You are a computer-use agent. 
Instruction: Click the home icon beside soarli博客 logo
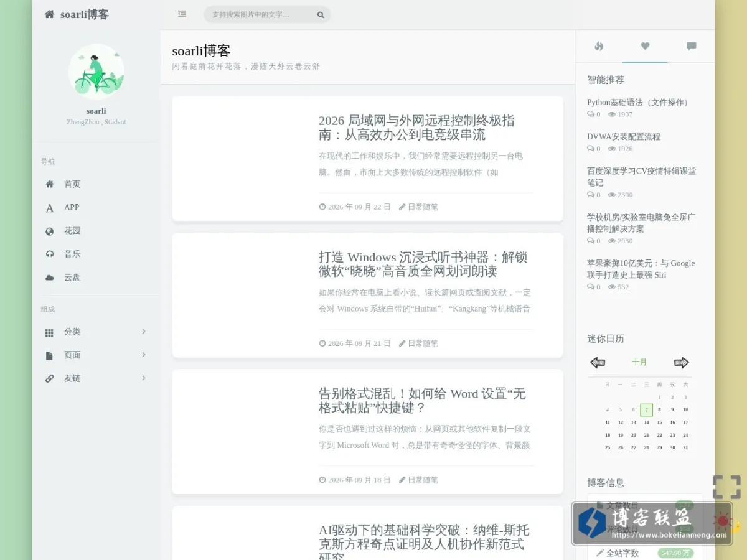[49, 14]
